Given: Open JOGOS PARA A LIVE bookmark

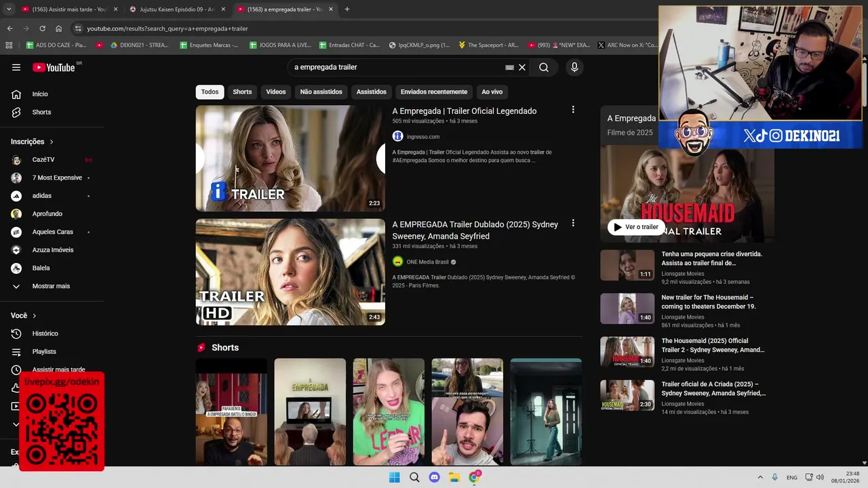Looking at the screenshot, I should click(x=280, y=45).
